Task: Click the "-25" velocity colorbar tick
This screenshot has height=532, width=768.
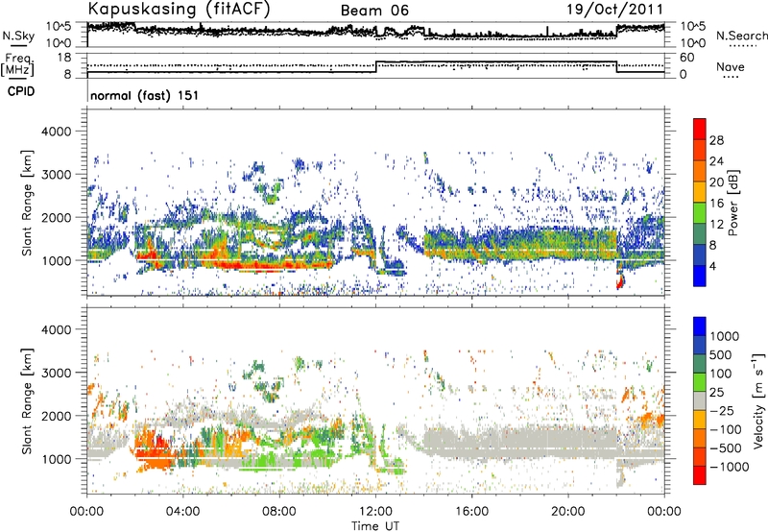Action: point(722,411)
